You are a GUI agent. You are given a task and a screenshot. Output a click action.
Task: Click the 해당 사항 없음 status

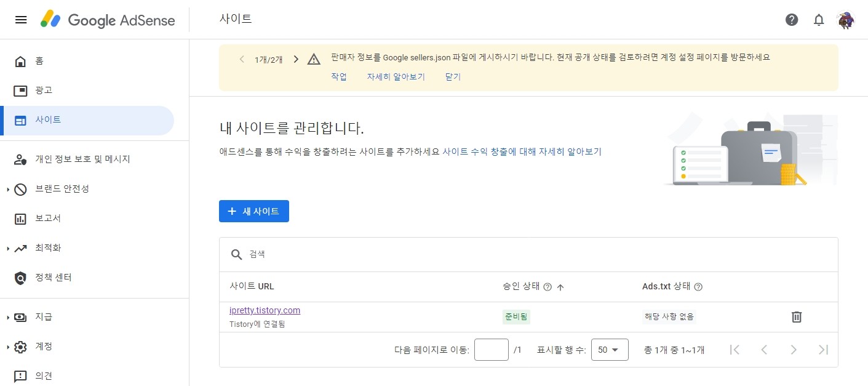pos(669,316)
